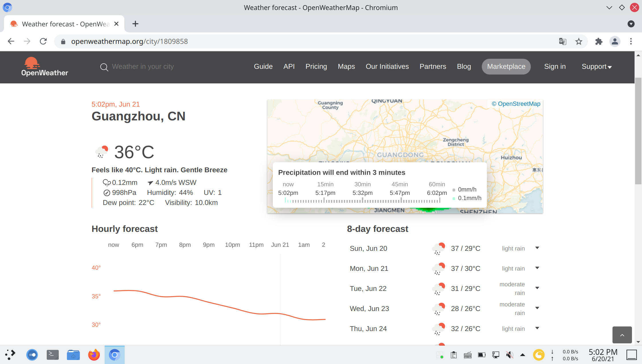Click the scroll-to-top arrow button

tap(622, 335)
